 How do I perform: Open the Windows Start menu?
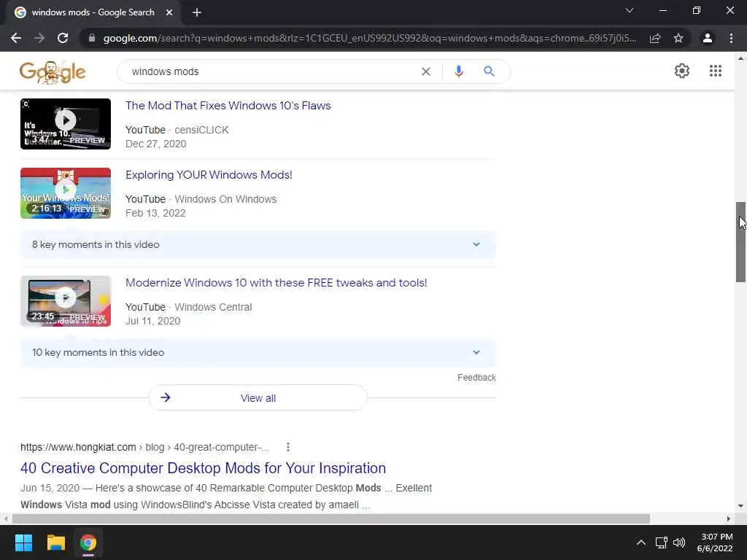(23, 542)
